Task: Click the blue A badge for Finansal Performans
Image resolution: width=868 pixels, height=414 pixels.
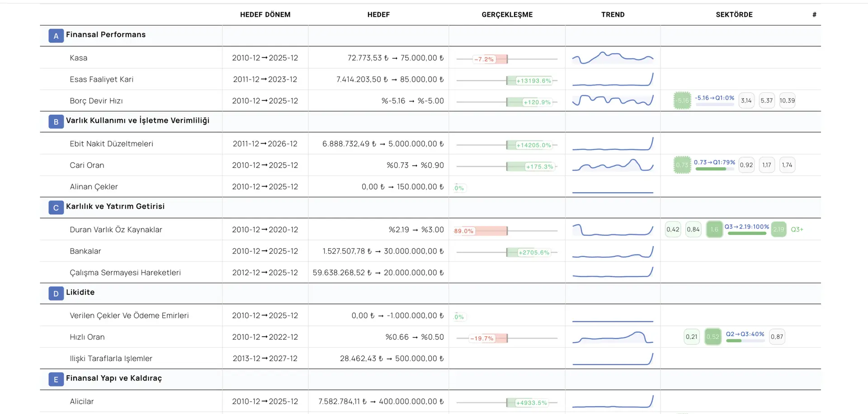Action: tap(56, 36)
